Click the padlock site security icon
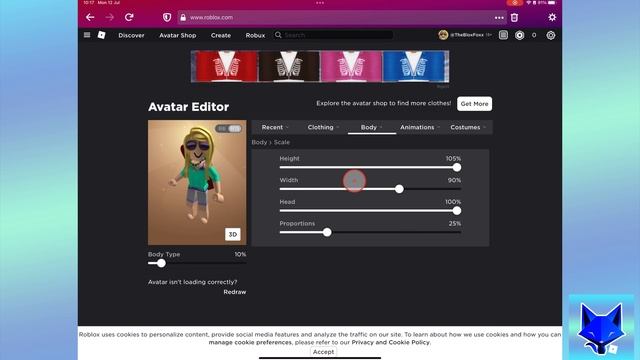 183,18
